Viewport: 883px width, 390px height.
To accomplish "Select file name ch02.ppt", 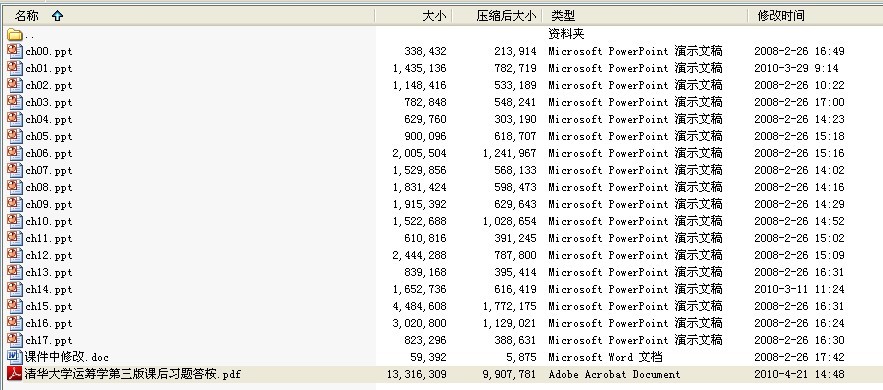I will (x=48, y=86).
